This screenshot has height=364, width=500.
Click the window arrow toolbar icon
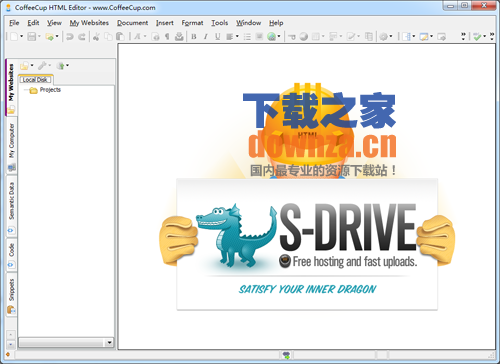click(441, 37)
